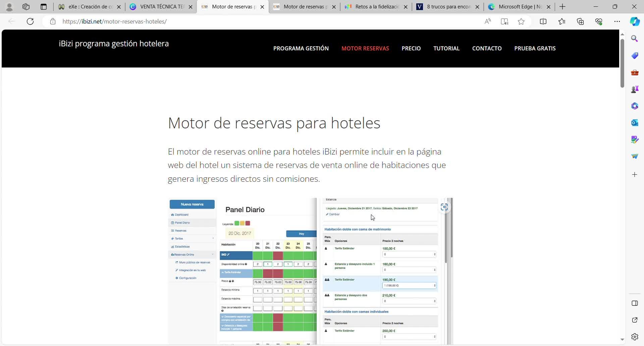Open Workspaces icon in title bar
The image size is (644, 346).
pos(26,7)
